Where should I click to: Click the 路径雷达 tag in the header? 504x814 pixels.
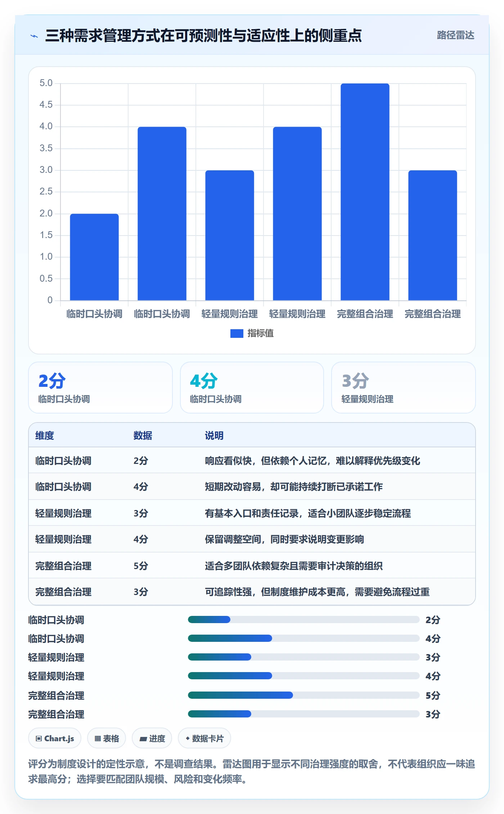(x=455, y=35)
